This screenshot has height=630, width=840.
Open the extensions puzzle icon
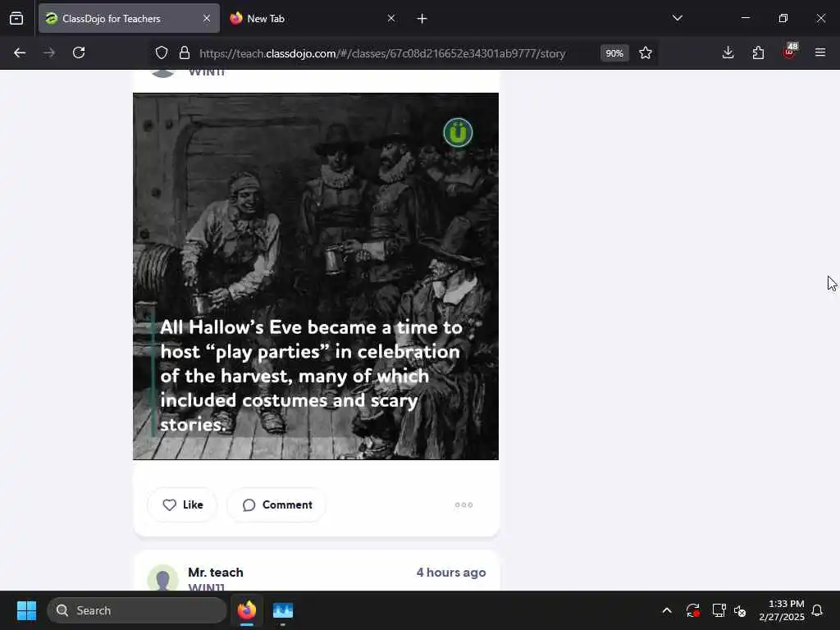point(758,52)
